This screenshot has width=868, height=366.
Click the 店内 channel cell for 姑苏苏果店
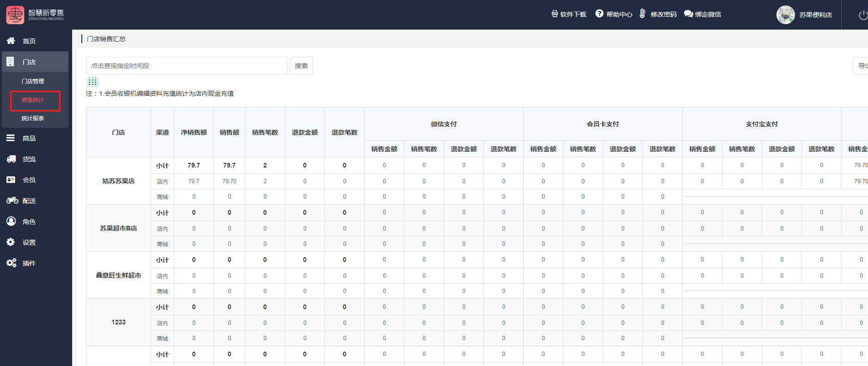pyautogui.click(x=162, y=181)
